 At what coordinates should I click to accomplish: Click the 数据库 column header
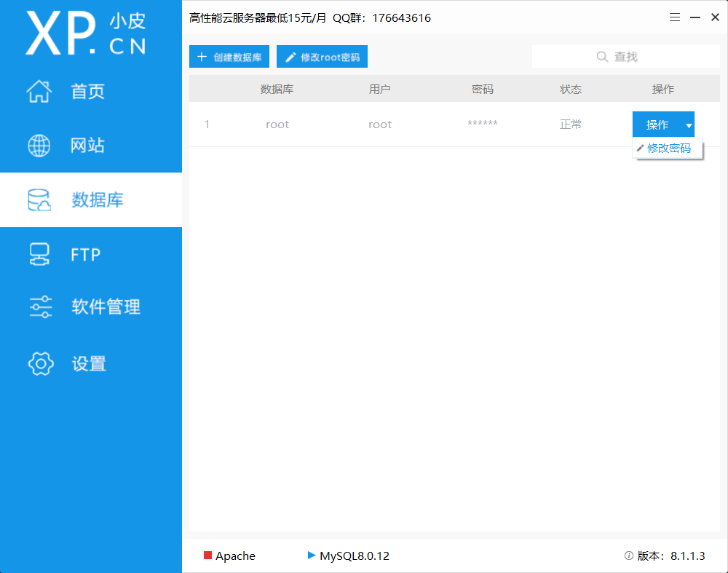click(x=277, y=89)
